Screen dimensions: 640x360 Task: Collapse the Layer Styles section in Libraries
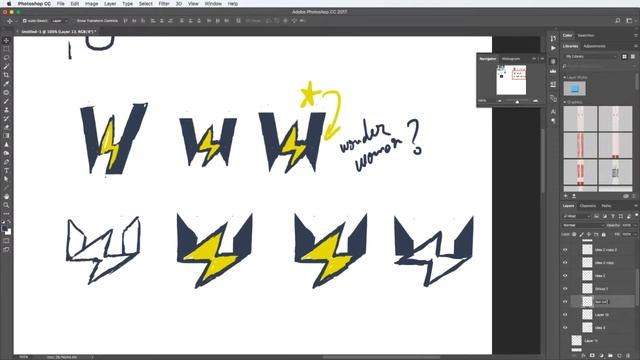pyautogui.click(x=565, y=77)
